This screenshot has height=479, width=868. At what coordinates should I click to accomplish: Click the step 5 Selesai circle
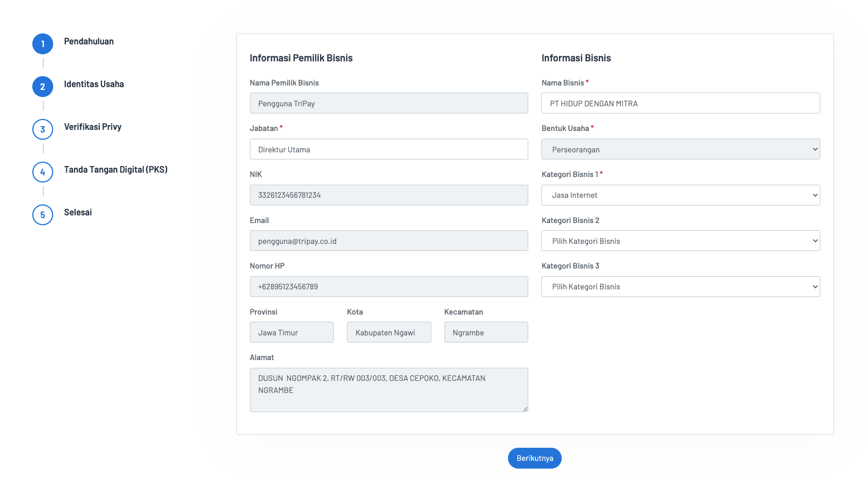43,215
